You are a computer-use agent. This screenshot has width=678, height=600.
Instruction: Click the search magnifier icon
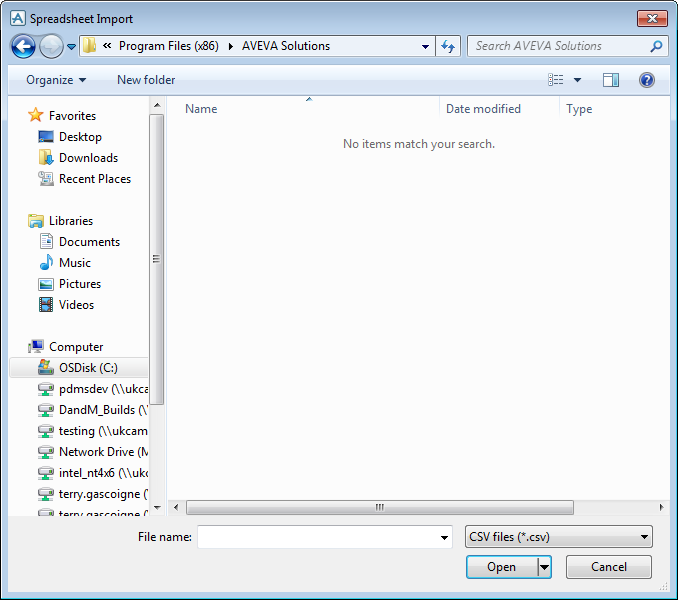coord(656,46)
